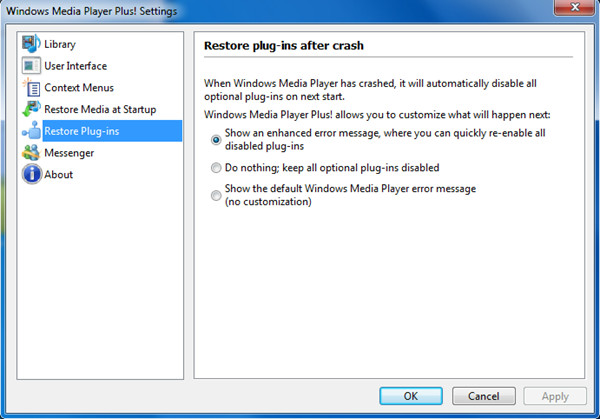Viewport: 600px width, 419px height.
Task: Go to the Context Menus page
Action: point(79,88)
